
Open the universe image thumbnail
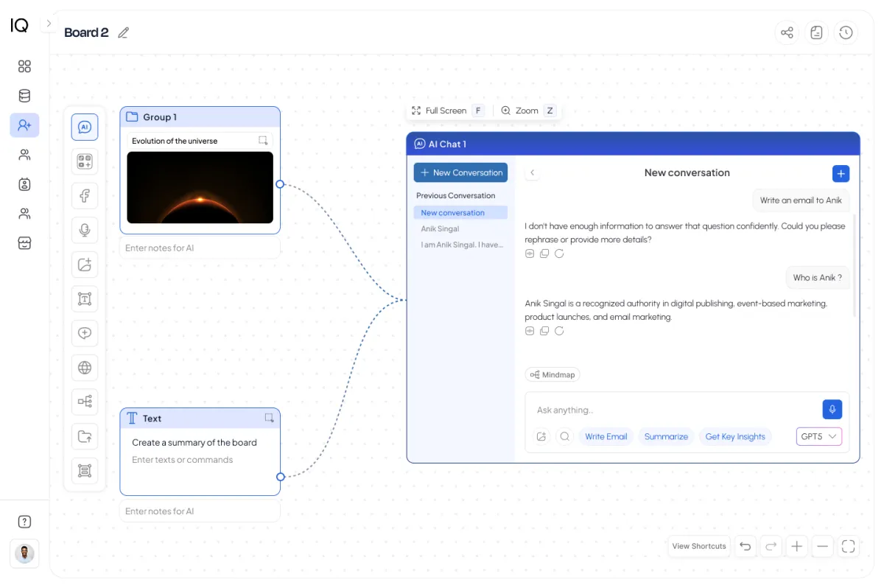point(200,187)
